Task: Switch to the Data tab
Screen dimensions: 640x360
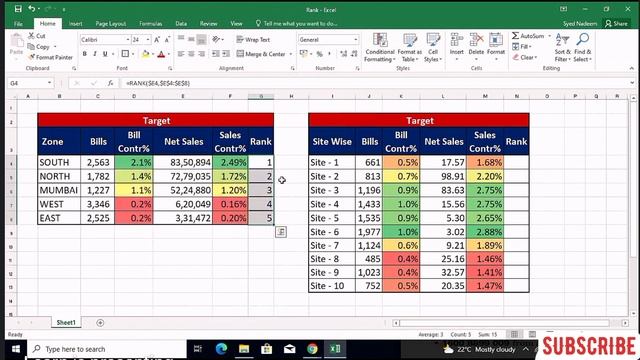Action: click(x=181, y=24)
